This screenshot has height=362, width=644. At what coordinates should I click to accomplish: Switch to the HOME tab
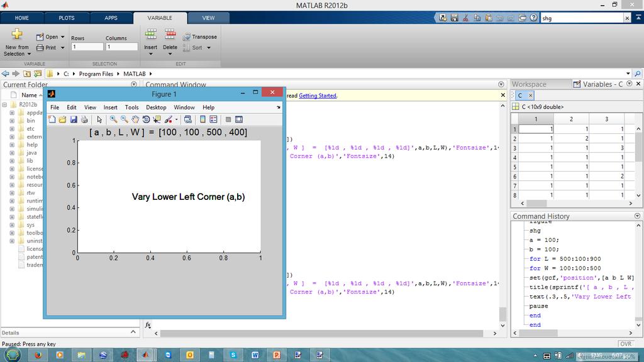tap(22, 18)
